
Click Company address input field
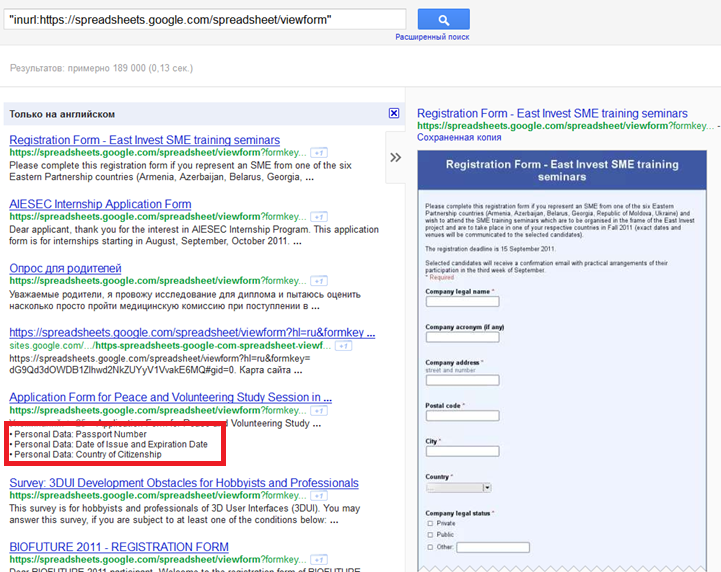click(x=462, y=380)
